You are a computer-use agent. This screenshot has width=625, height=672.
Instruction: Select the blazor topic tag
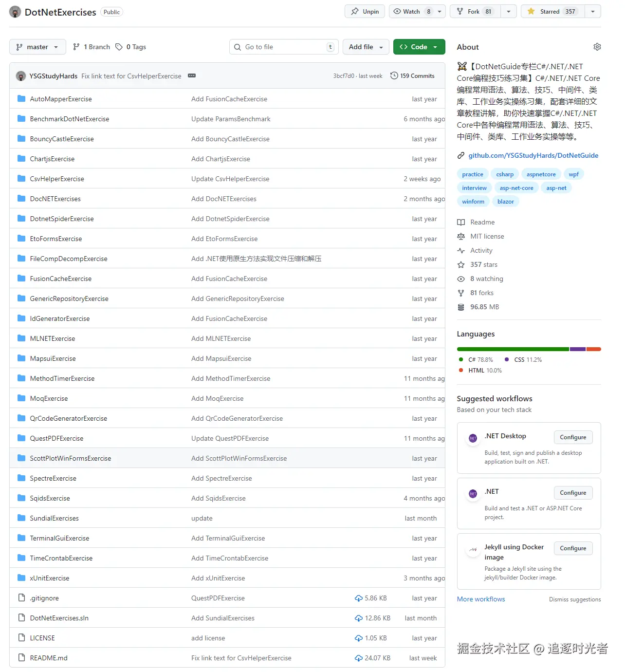pyautogui.click(x=506, y=202)
